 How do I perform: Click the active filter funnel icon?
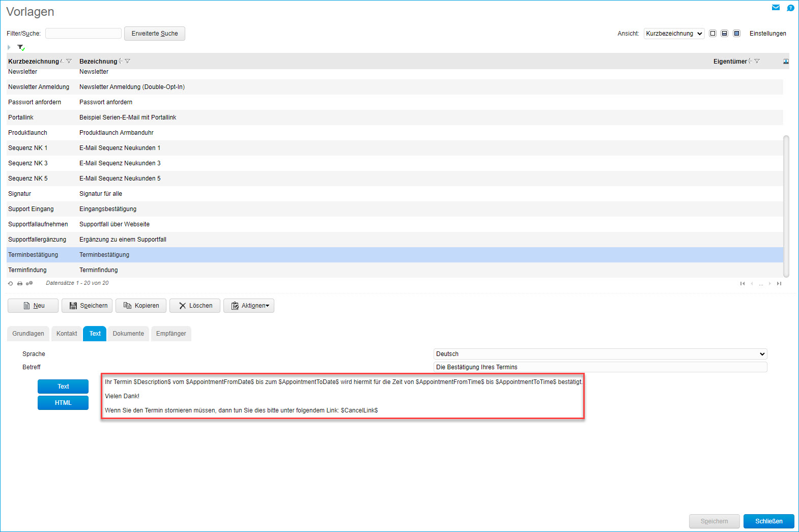pyautogui.click(x=21, y=47)
